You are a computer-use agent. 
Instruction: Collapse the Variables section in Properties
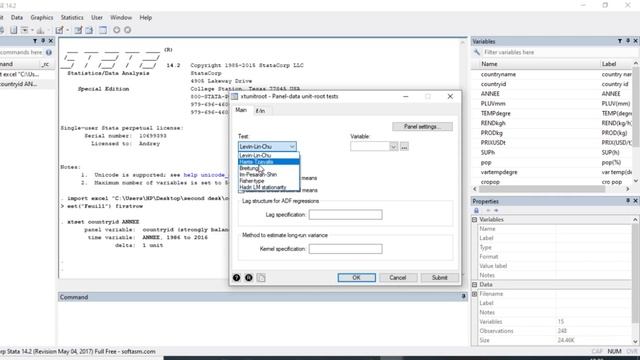(x=475, y=220)
